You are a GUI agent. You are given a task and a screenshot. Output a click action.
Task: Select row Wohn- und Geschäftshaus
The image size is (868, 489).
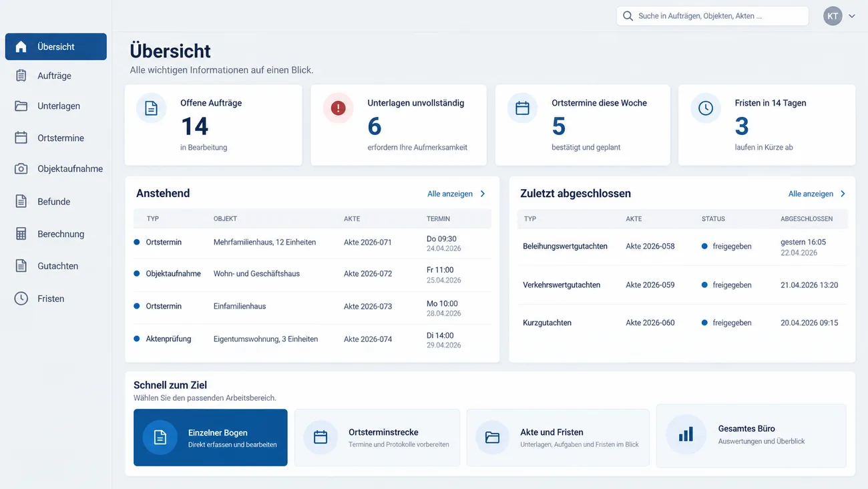pyautogui.click(x=312, y=275)
